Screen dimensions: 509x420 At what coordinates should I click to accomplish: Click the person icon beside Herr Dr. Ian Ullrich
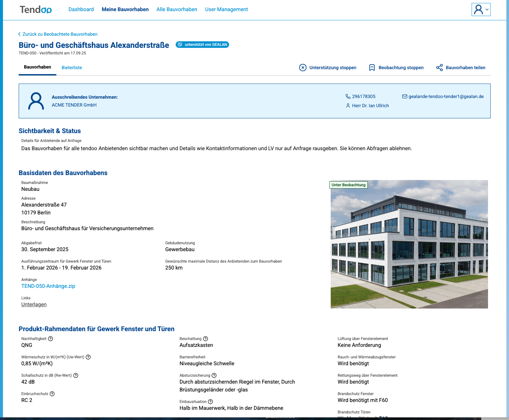[x=348, y=106]
